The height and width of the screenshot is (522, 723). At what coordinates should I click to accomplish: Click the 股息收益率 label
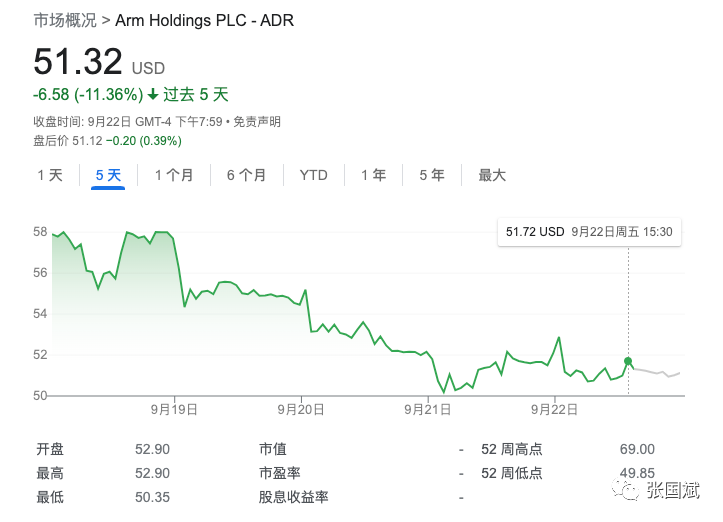[293, 497]
